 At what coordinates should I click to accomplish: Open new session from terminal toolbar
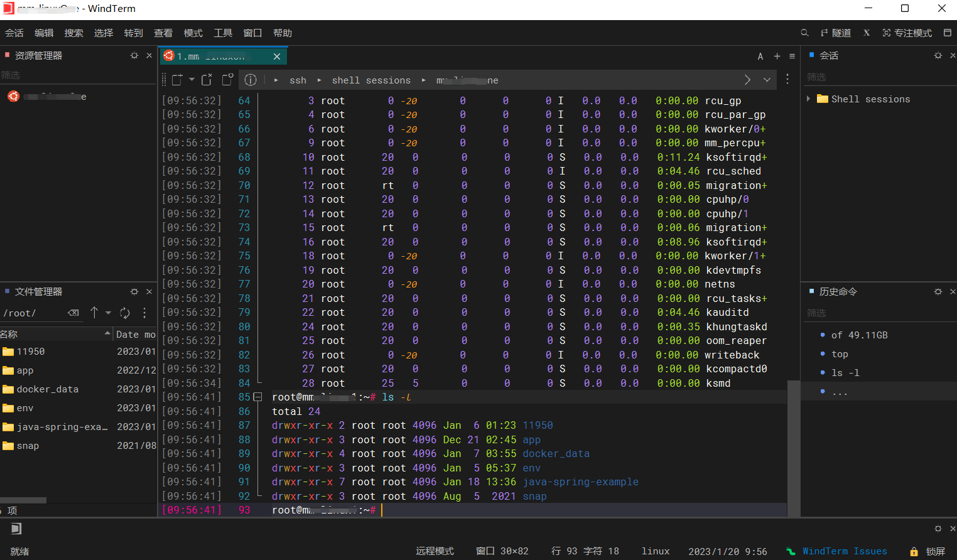[x=177, y=80]
